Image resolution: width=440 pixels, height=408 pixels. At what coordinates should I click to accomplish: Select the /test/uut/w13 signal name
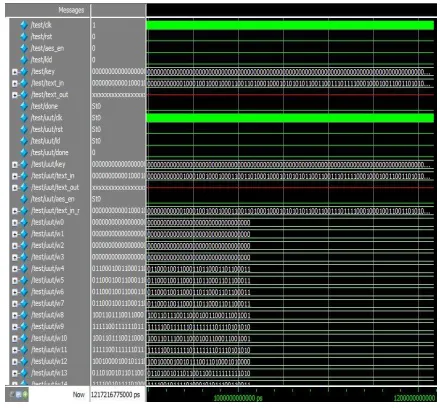(49, 373)
